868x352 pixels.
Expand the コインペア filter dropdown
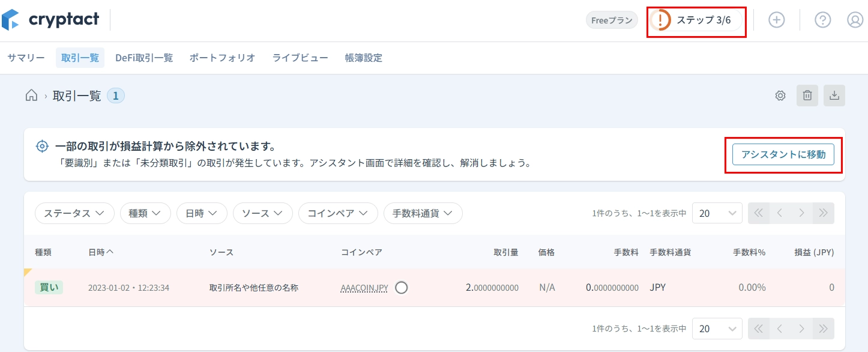click(338, 213)
